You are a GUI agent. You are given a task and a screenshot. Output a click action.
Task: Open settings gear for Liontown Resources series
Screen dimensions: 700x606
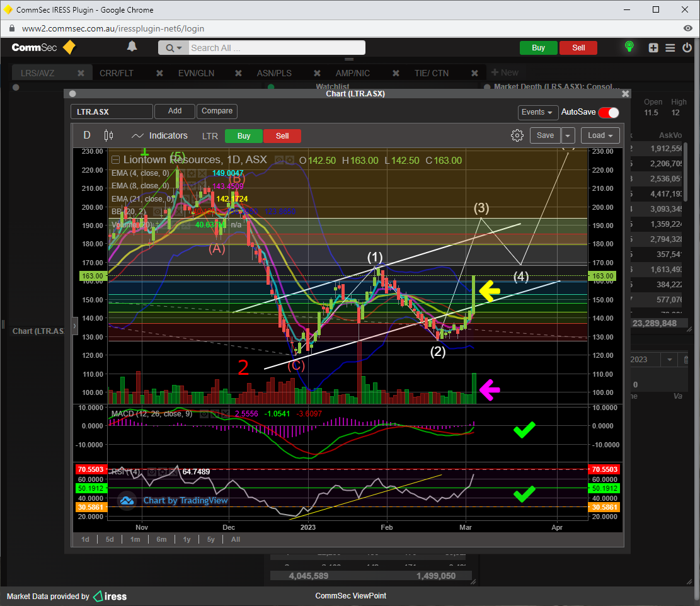(290, 160)
